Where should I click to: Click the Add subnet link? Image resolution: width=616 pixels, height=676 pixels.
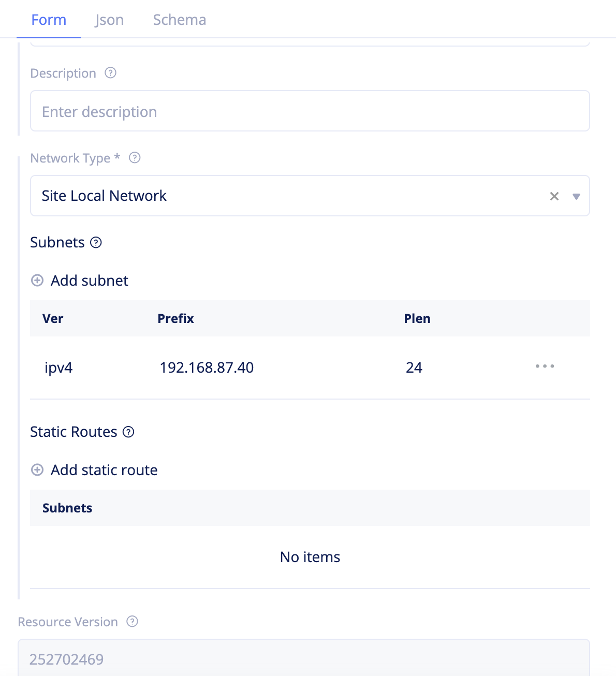(90, 281)
